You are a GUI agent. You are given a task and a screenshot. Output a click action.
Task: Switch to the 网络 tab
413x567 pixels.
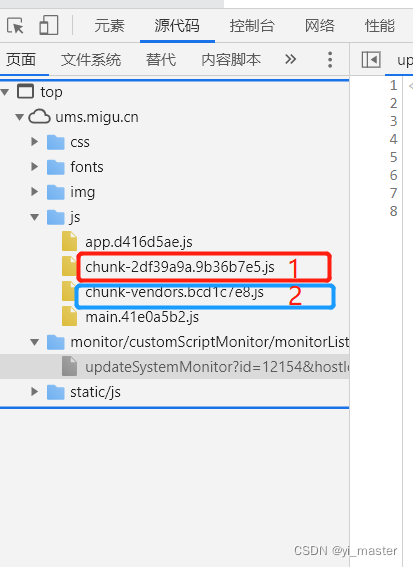coord(319,26)
